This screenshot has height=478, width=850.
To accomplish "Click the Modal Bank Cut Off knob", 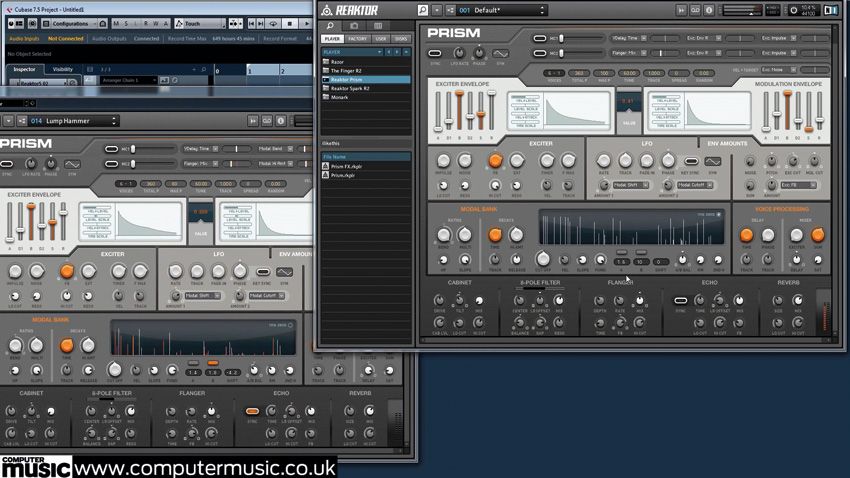I will click(543, 259).
